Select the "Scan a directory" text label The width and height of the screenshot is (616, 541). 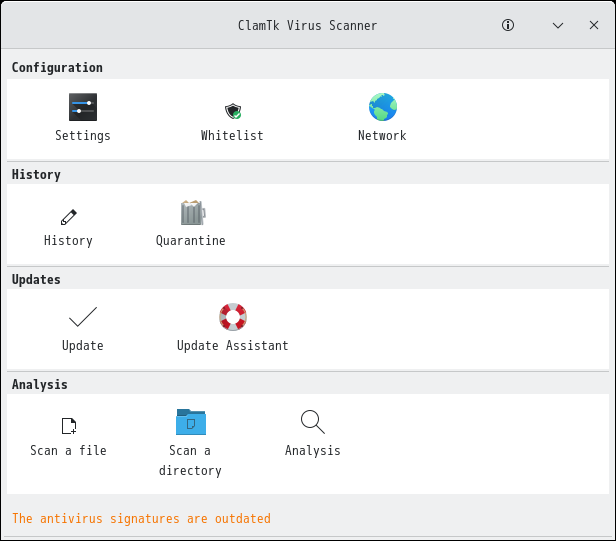pyautogui.click(x=190, y=461)
